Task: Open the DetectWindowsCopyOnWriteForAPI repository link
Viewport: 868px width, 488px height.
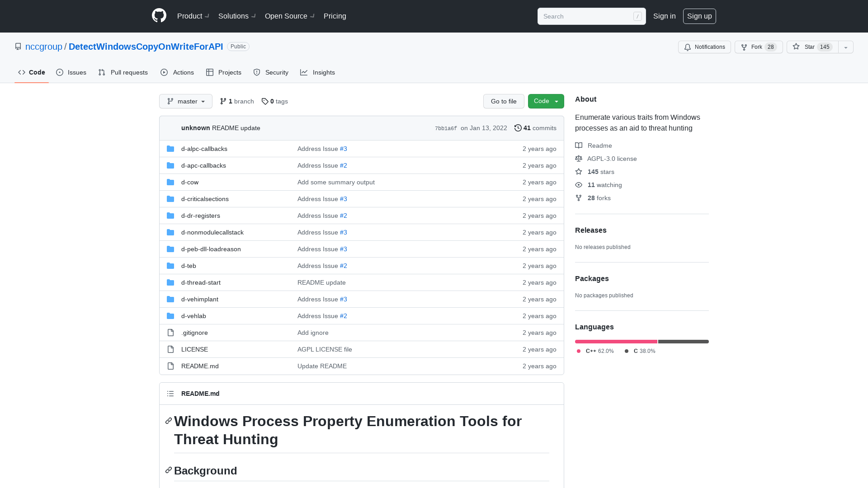Action: coord(146,47)
